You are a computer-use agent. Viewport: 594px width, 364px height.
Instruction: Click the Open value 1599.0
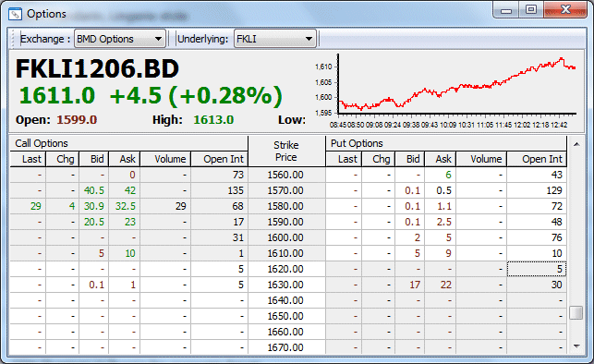[x=77, y=120]
